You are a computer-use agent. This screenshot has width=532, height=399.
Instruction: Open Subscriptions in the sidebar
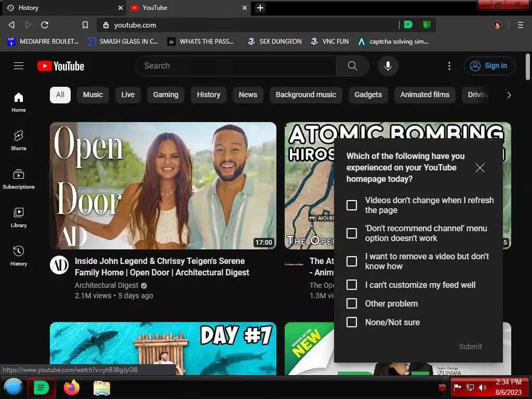[x=19, y=179]
